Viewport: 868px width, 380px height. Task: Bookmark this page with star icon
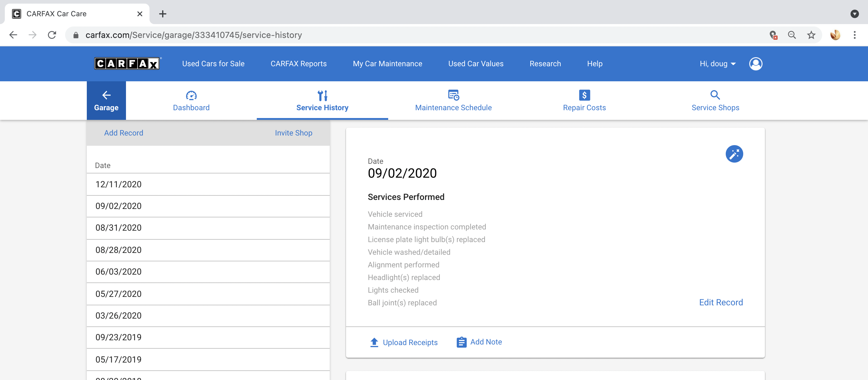click(x=811, y=35)
